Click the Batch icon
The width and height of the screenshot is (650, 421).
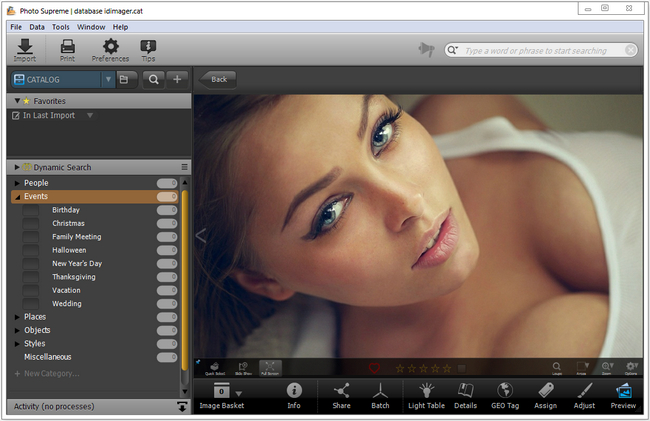[x=380, y=396]
